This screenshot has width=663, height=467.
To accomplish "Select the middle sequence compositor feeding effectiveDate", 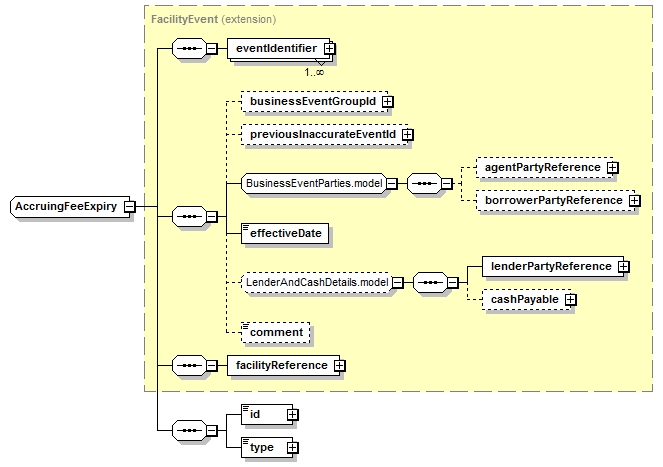I will click(189, 217).
